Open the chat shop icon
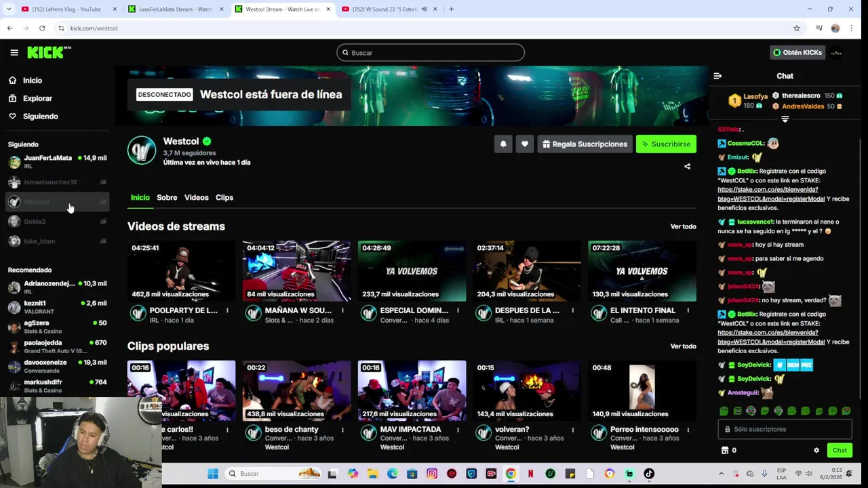The width and height of the screenshot is (868, 488). point(724,450)
